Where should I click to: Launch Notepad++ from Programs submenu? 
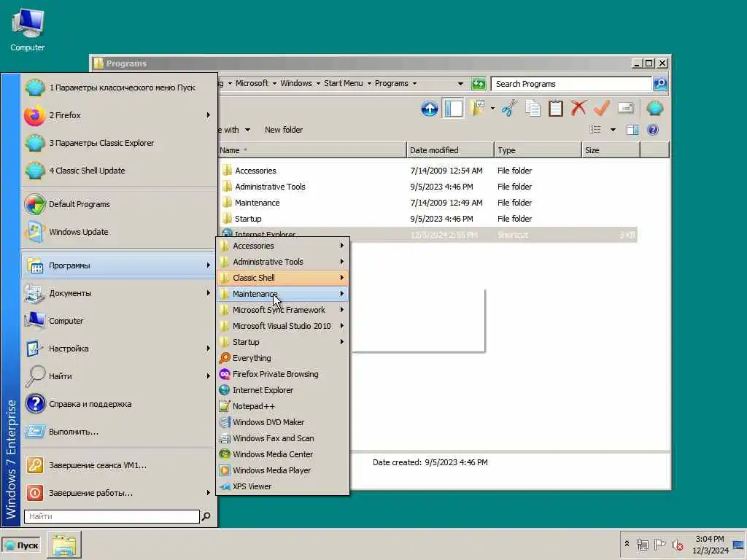tap(283, 406)
